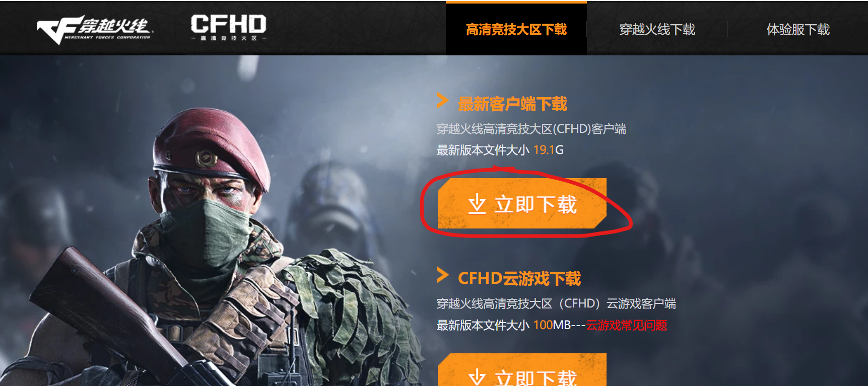The image size is (868, 386).
Task: Click the 最新客户端下载 heading
Action: [x=512, y=104]
